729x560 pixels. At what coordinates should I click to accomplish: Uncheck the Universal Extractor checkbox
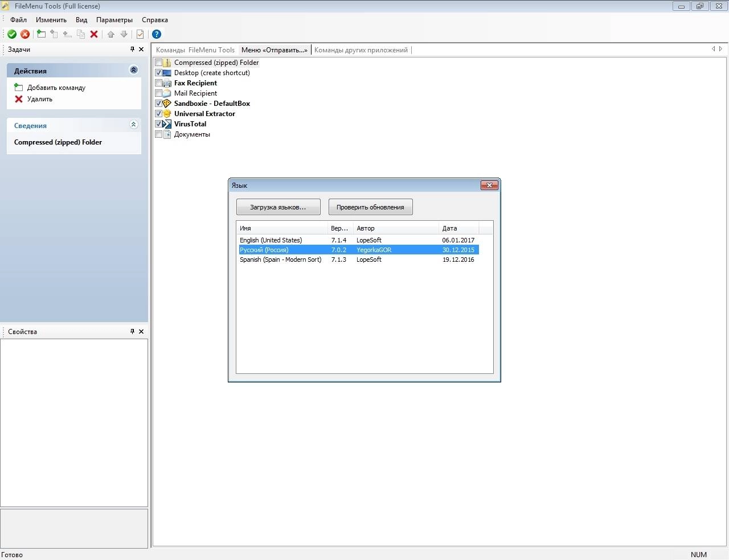pos(158,114)
